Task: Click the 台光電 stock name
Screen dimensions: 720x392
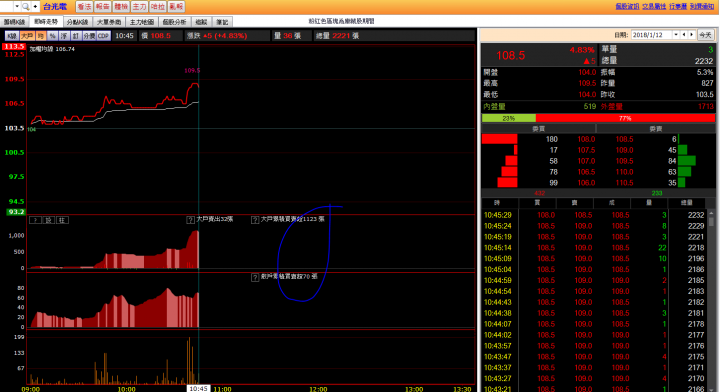Action: (x=55, y=6)
